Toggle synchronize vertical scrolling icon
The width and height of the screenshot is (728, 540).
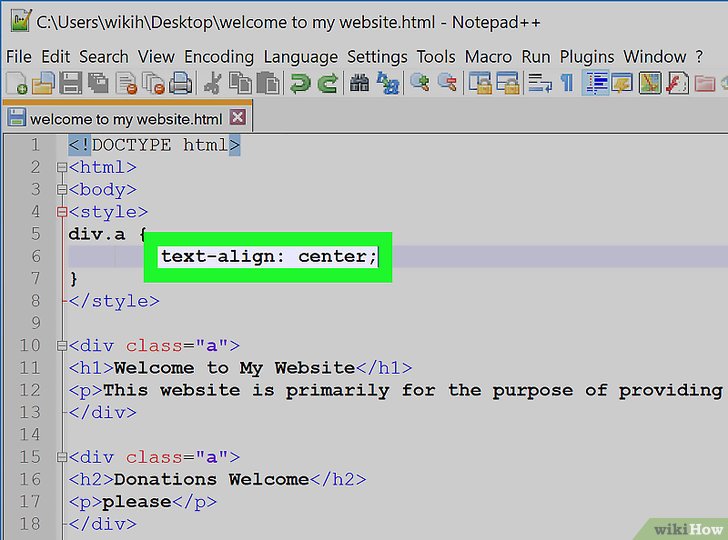480,84
